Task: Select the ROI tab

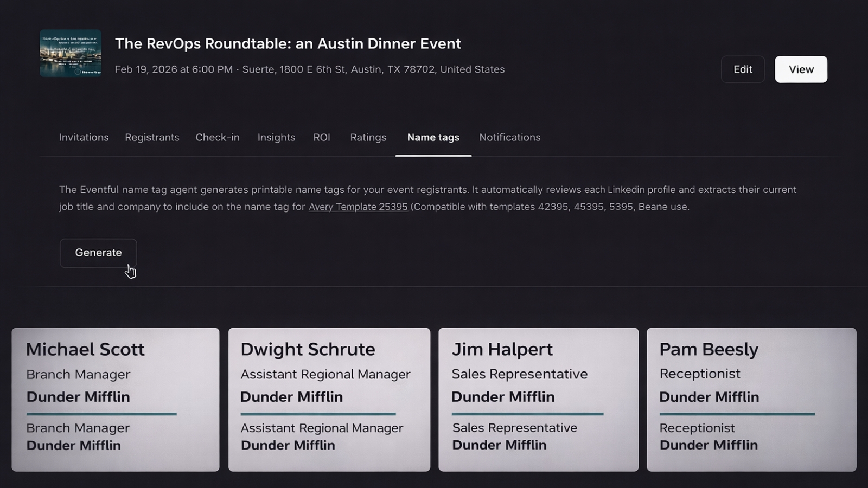Action: (x=322, y=137)
